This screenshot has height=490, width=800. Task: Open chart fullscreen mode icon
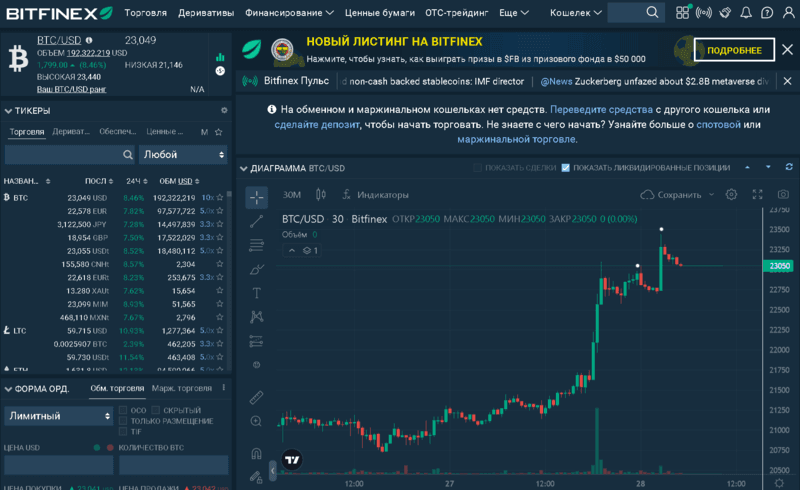(758, 194)
